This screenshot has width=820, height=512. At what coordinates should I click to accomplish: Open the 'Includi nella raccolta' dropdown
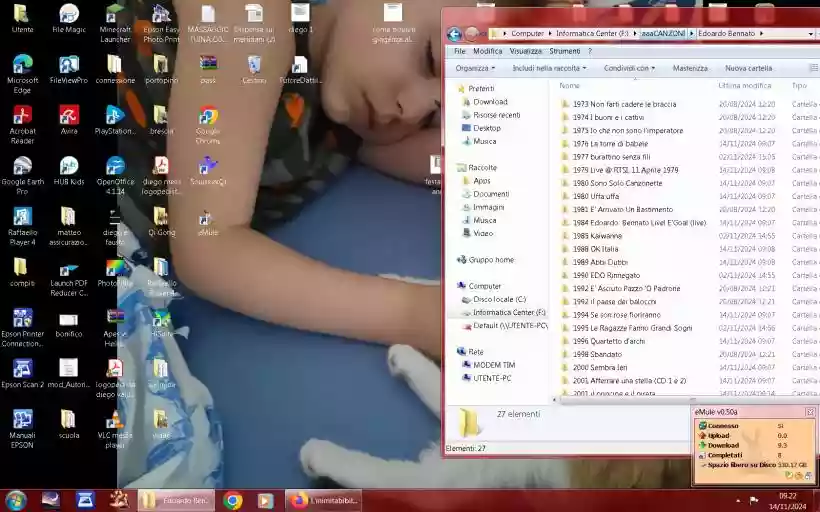(549, 68)
